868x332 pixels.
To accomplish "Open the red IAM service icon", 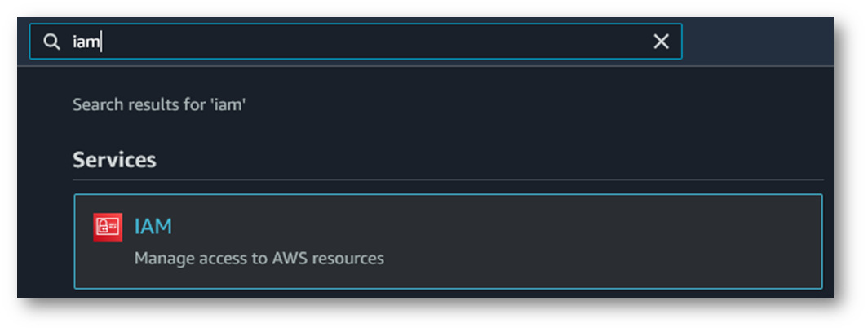I will point(108,227).
